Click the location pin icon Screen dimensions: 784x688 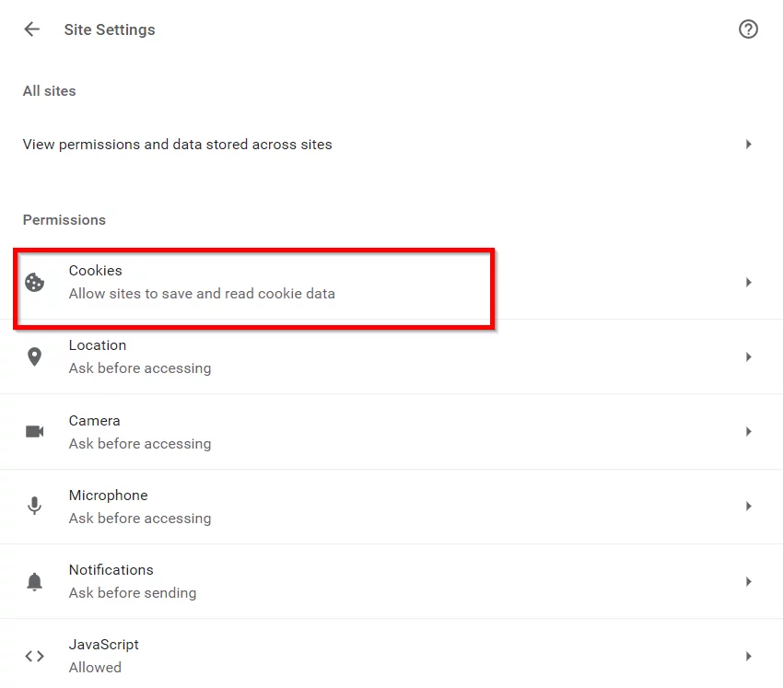tap(34, 357)
